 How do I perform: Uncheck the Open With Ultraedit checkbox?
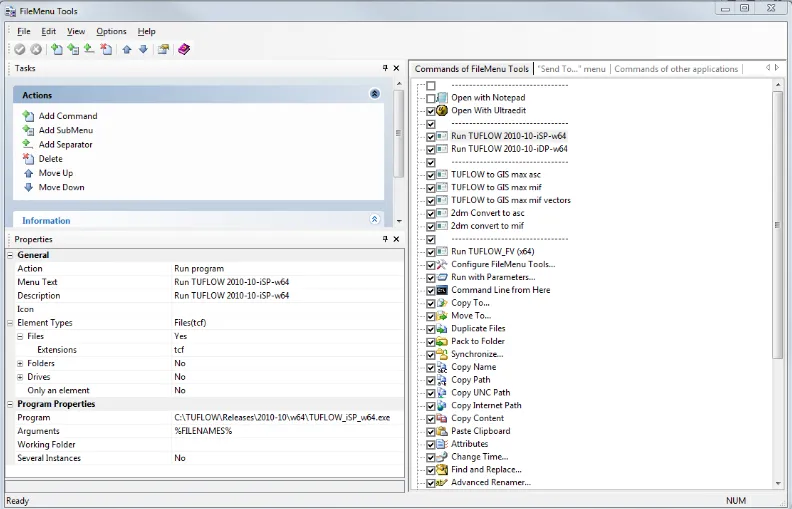431,111
